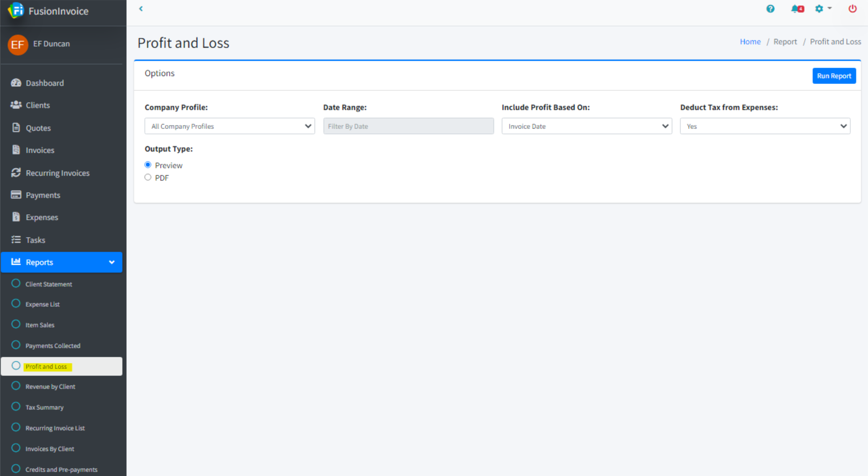Click the Payments credit card icon
This screenshot has width=868, height=476.
click(16, 195)
